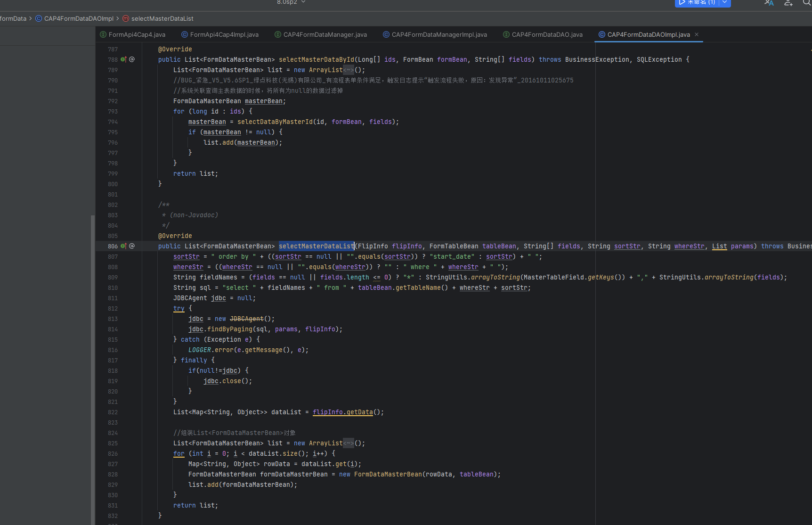The height and width of the screenshot is (525, 812).
Task: Open the run configuration dropdown arrow
Action: pyautogui.click(x=725, y=2)
